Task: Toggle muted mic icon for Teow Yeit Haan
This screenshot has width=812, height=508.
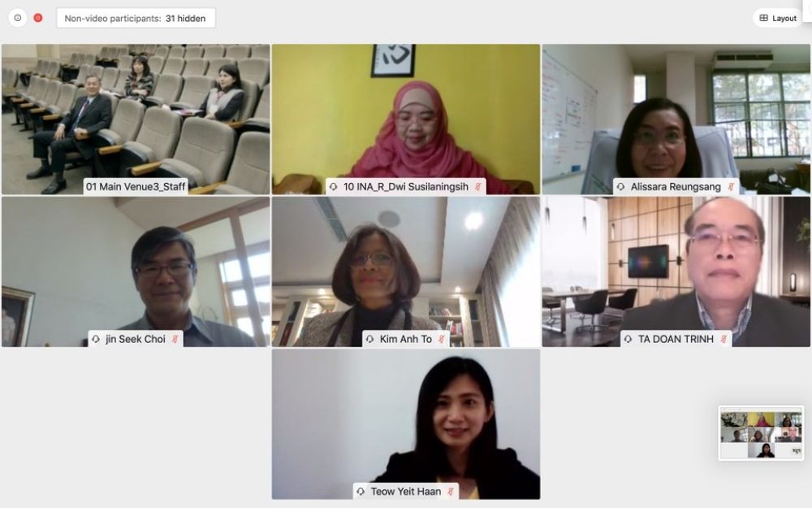Action: pyautogui.click(x=451, y=492)
